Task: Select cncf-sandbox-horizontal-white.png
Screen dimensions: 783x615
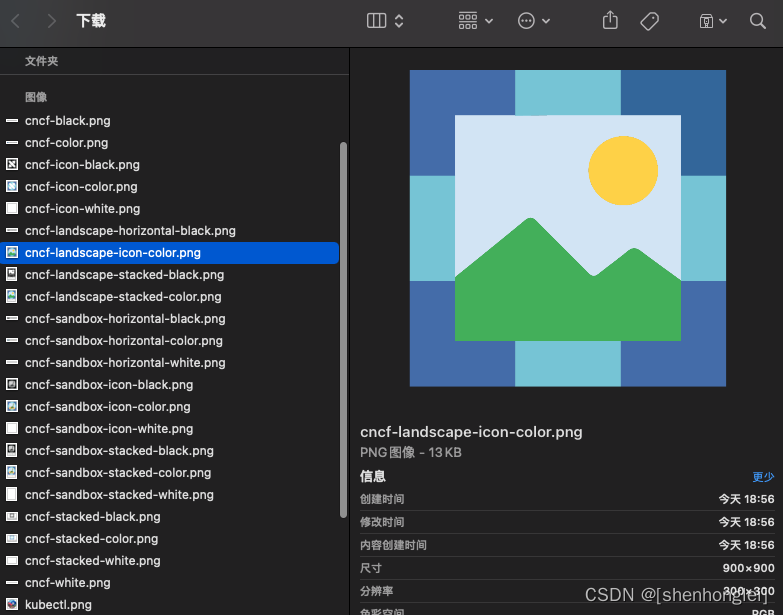Action: (125, 362)
